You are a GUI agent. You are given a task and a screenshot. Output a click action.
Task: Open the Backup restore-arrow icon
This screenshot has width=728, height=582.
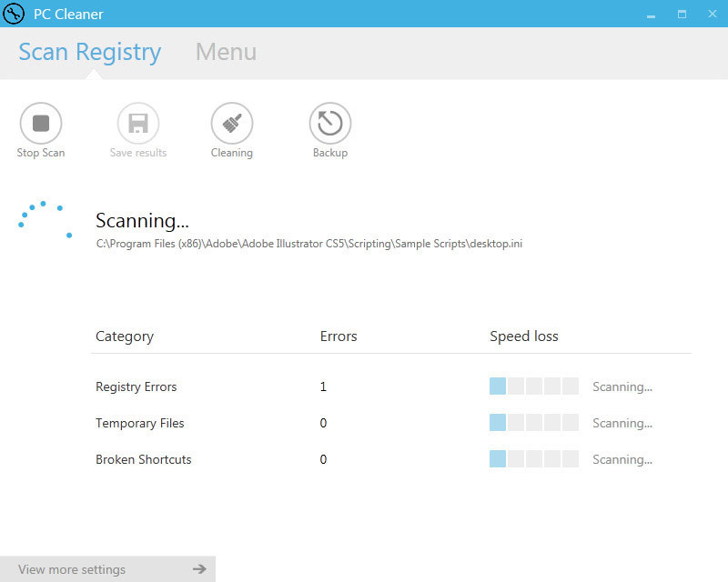click(330, 123)
